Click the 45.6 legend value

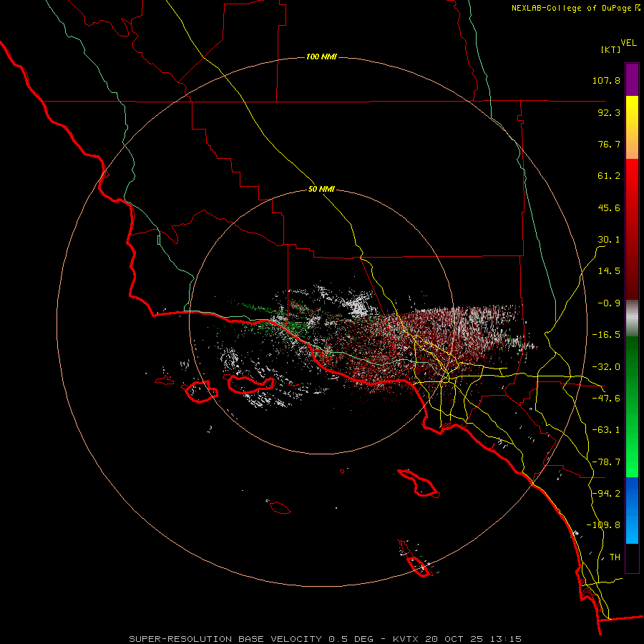[609, 208]
